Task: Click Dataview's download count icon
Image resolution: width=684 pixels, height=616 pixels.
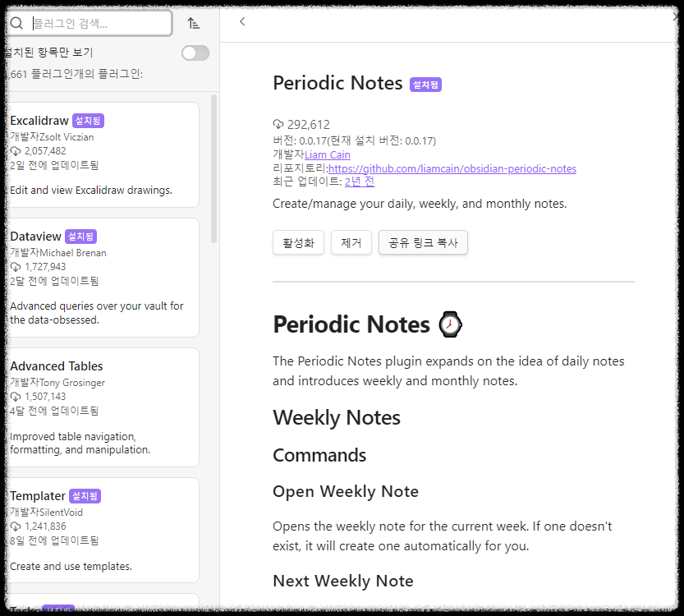Action: point(16,264)
